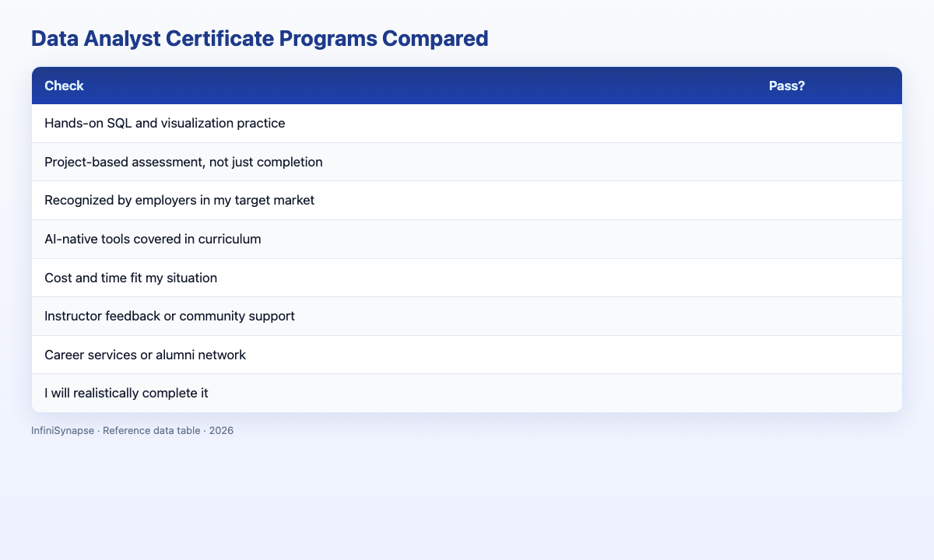934x560 pixels.
Task: Click Pass? cell for Hands-on SQL row
Action: coord(829,124)
